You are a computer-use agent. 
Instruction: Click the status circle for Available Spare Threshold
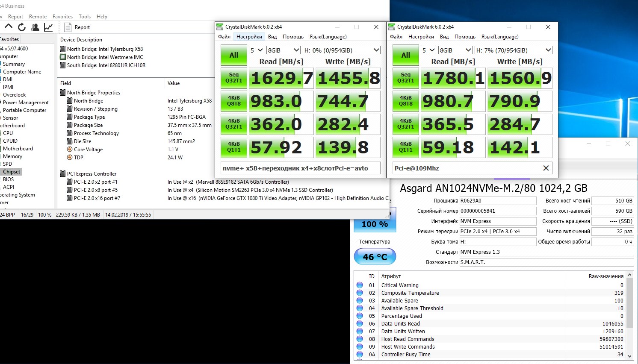[360, 308]
